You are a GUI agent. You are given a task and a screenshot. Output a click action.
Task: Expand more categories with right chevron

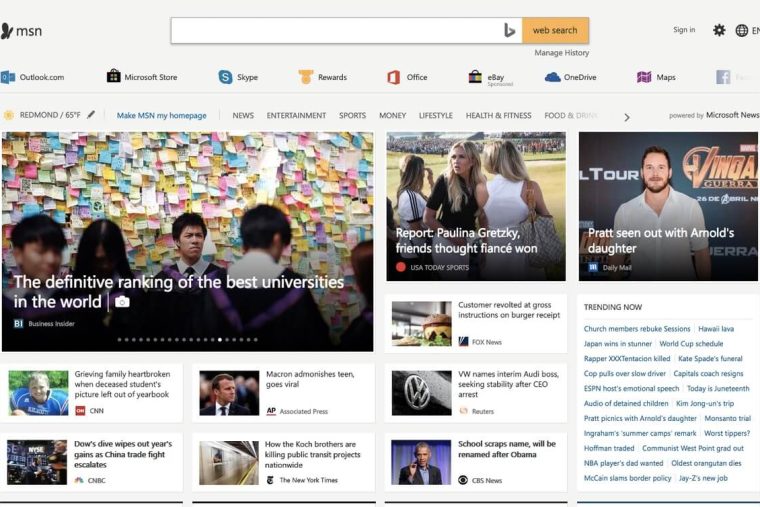coord(627,117)
